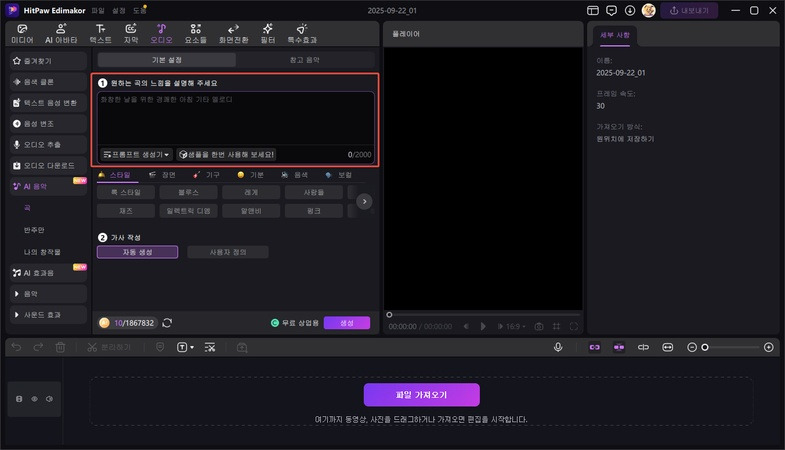Click the trash delete icon in timeline toolbar
This screenshot has width=785, height=450.
tap(60, 347)
